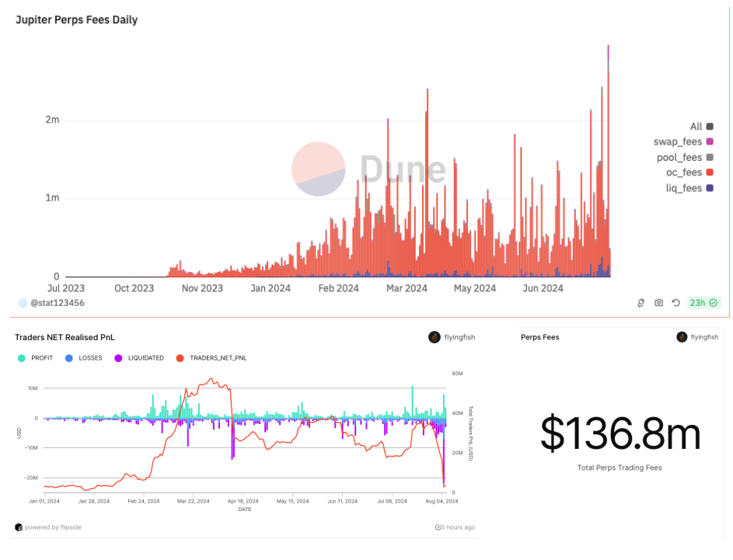Open the @stat123456 author link
Viewport: 733px width, 560px height.
click(x=57, y=303)
